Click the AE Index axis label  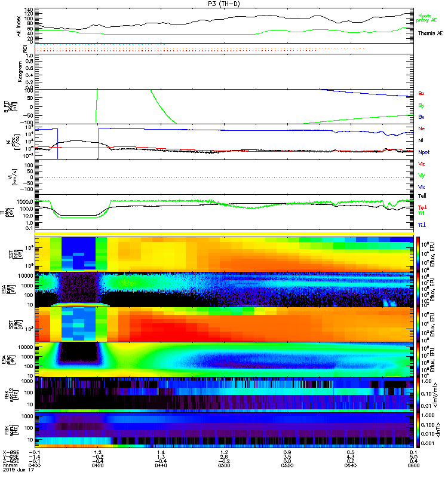19,26
